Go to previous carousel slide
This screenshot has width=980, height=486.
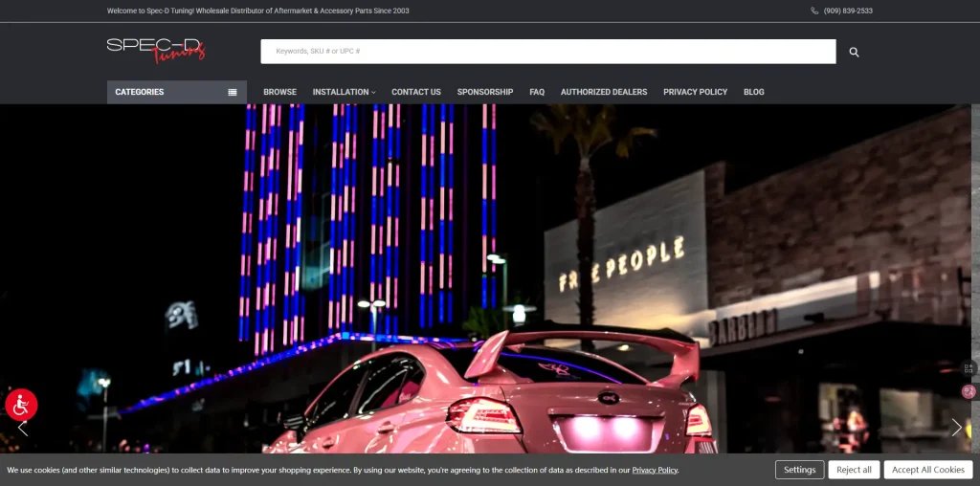pyautogui.click(x=23, y=428)
